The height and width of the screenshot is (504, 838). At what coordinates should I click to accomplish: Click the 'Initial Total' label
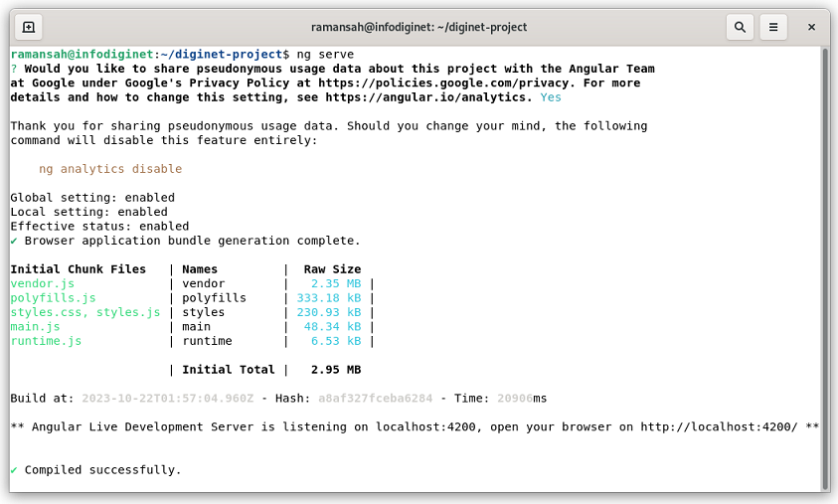point(229,370)
